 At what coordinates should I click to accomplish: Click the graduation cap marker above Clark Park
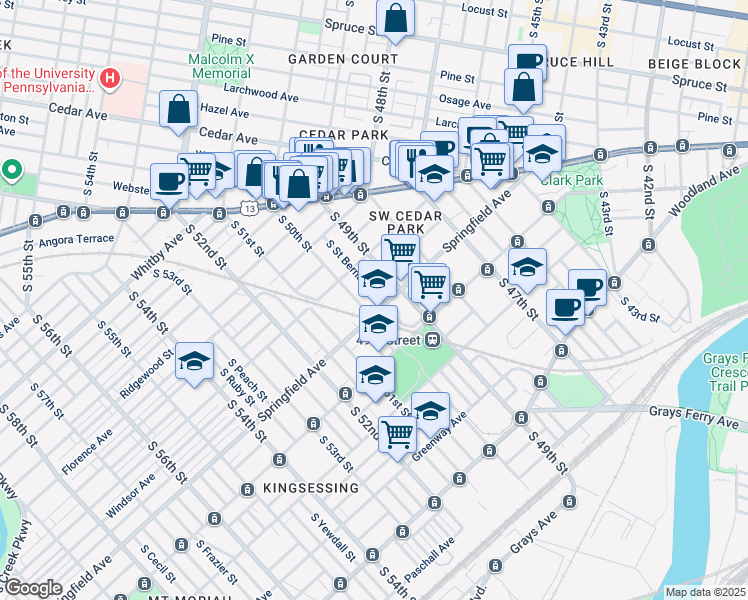(542, 155)
